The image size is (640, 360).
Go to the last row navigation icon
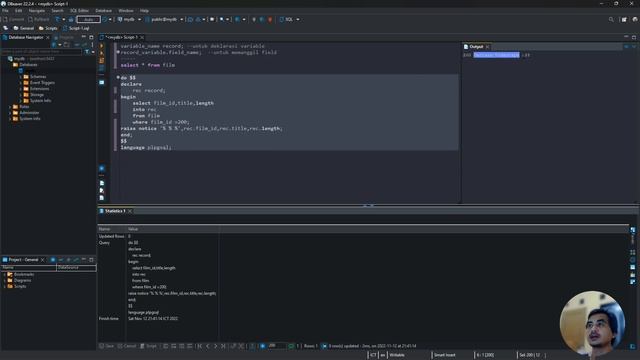(223, 346)
